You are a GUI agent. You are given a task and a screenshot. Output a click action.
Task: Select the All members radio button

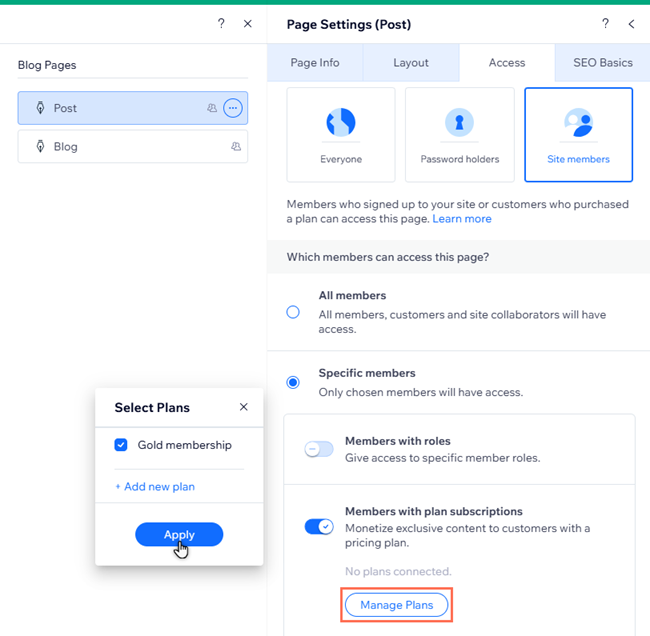point(293,312)
